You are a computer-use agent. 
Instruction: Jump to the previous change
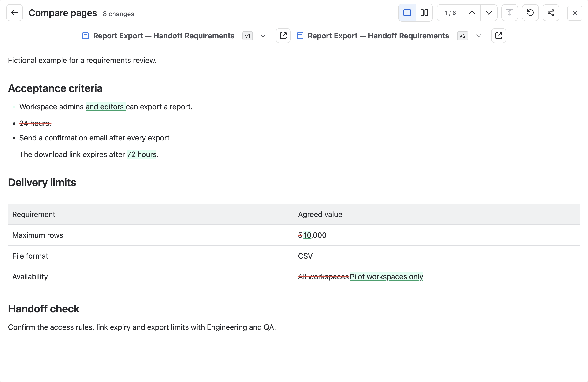(472, 13)
